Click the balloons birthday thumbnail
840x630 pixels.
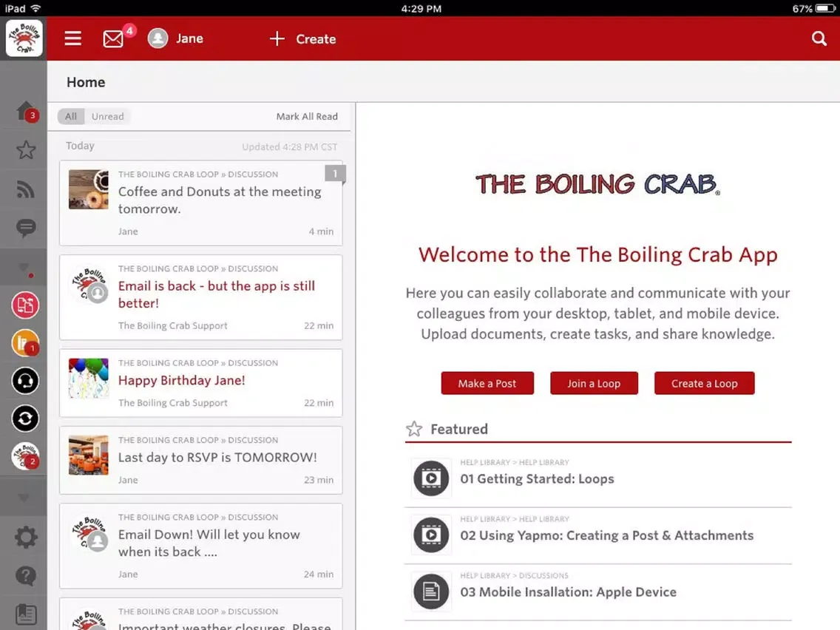click(x=89, y=378)
